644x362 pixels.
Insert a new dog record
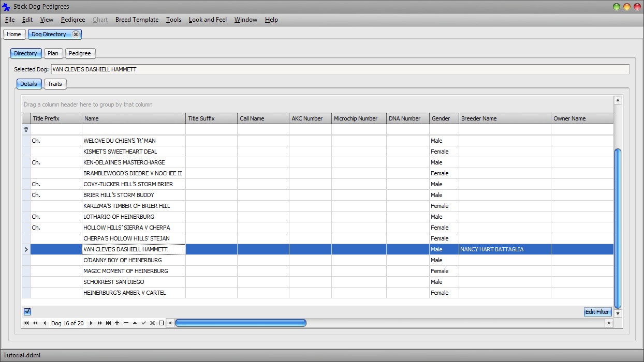click(117, 323)
